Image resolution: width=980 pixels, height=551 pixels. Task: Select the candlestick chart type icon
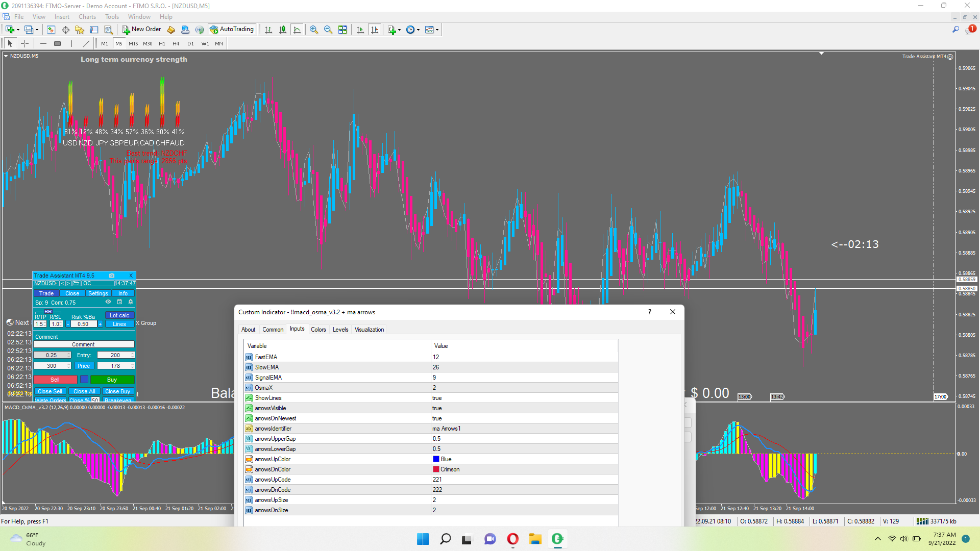283,30
